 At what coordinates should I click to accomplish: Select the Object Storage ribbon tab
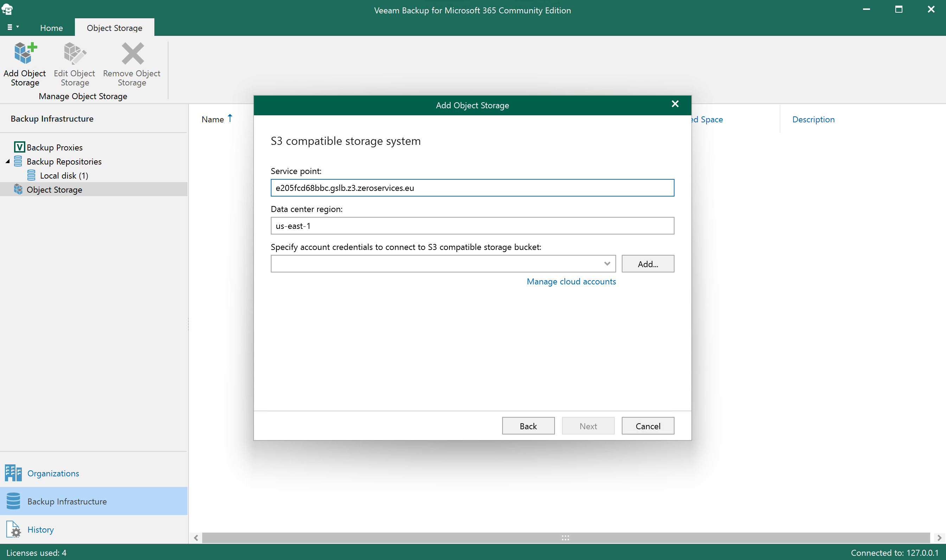coord(114,27)
